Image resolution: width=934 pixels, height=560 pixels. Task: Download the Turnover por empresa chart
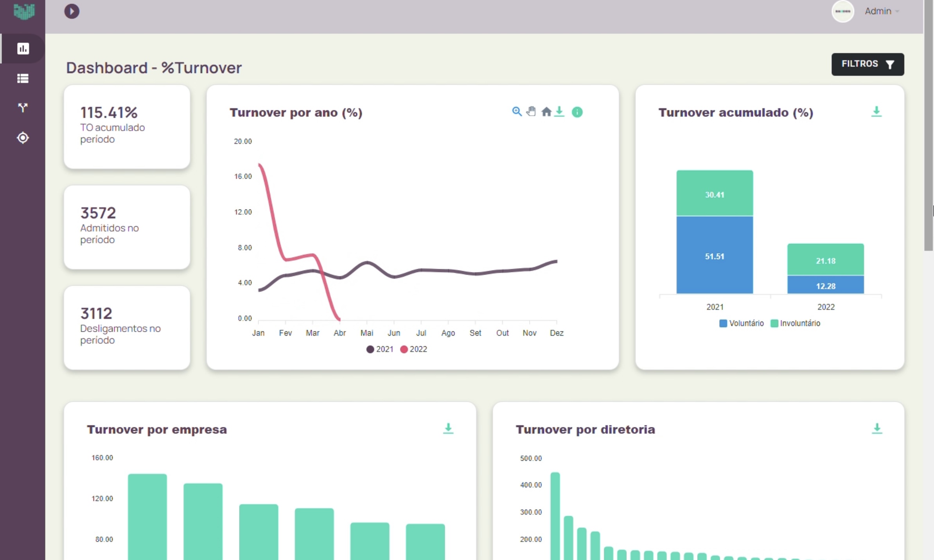(448, 428)
